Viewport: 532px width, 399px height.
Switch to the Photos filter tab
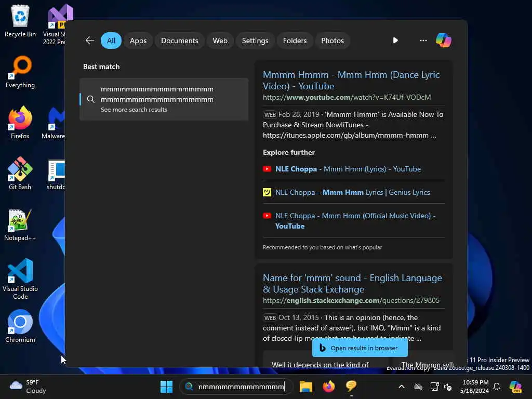click(x=332, y=41)
